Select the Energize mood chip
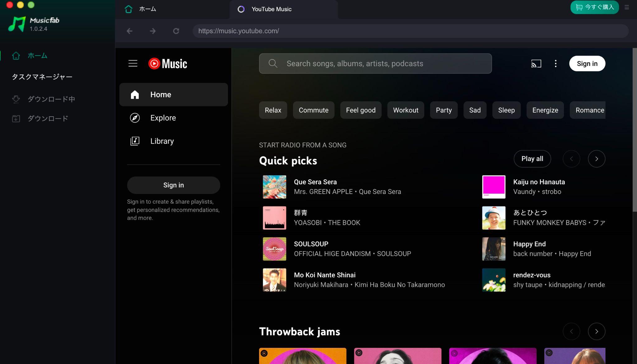637x364 pixels. point(545,110)
